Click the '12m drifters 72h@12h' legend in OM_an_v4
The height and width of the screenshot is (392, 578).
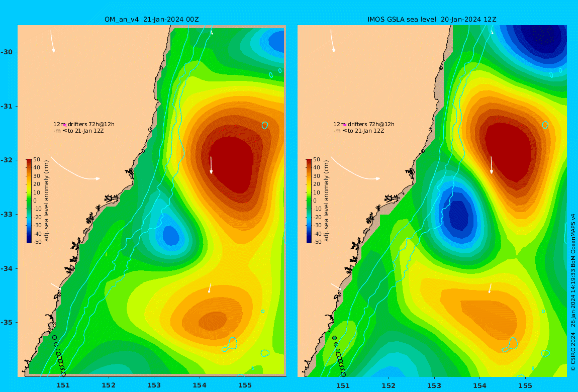coord(83,124)
